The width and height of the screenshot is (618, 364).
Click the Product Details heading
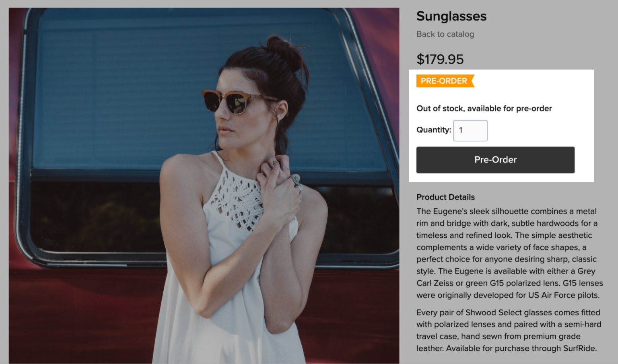point(445,197)
